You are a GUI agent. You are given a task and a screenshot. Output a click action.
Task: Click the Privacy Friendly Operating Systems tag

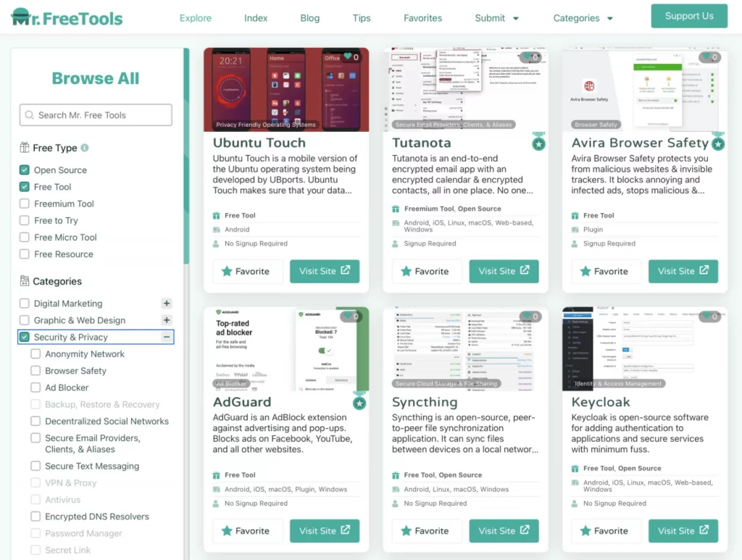[x=265, y=125]
